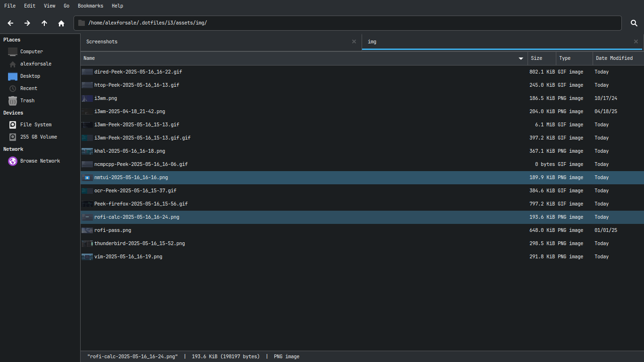Open the Edit menu

[30, 6]
